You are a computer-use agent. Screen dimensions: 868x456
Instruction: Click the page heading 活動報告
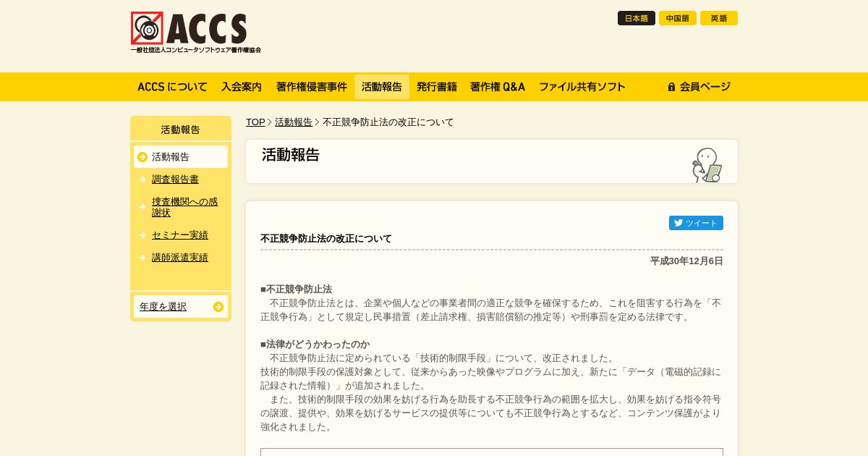291,155
